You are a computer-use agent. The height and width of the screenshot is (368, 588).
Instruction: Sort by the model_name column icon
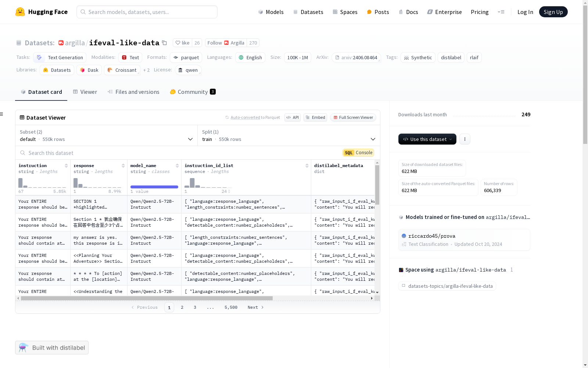[177, 166]
